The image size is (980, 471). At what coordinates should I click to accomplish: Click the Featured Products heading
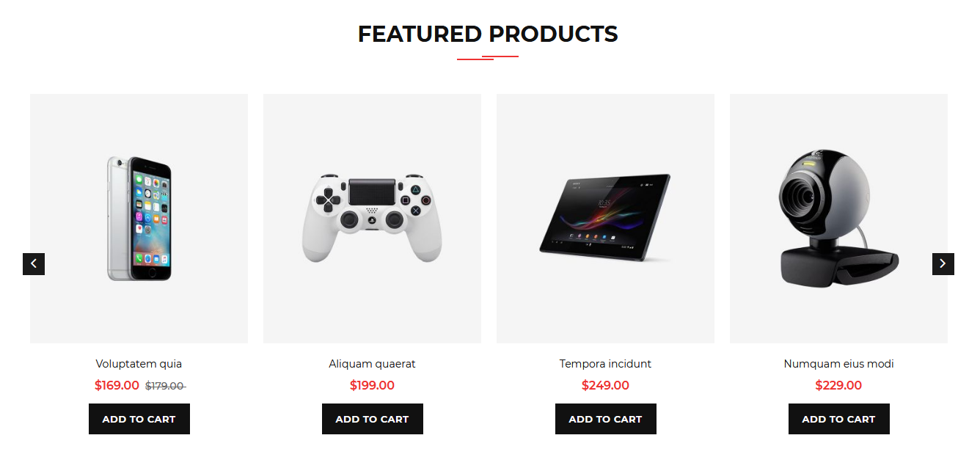(x=487, y=34)
